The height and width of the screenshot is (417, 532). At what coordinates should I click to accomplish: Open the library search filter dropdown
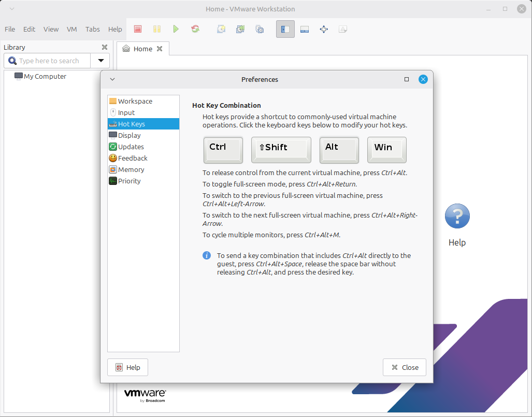tap(100, 61)
